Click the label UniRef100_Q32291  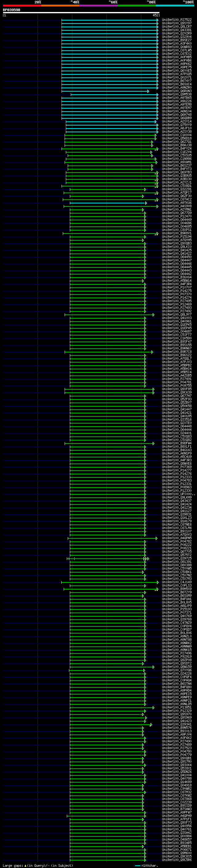point(176,189)
